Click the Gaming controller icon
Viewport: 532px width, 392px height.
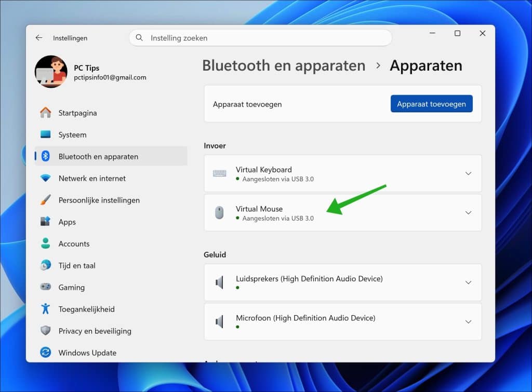pos(46,287)
